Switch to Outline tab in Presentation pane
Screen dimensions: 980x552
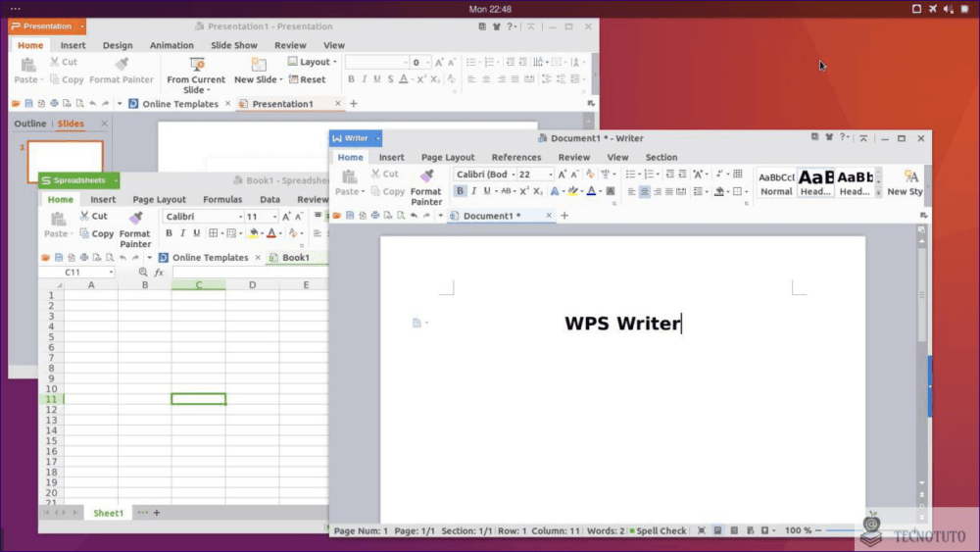30,124
